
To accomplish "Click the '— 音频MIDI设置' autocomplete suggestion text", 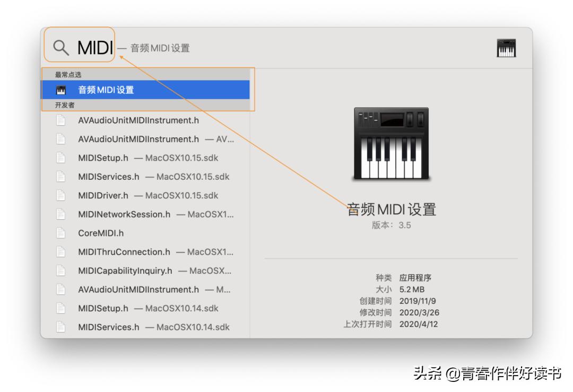I will 153,48.
